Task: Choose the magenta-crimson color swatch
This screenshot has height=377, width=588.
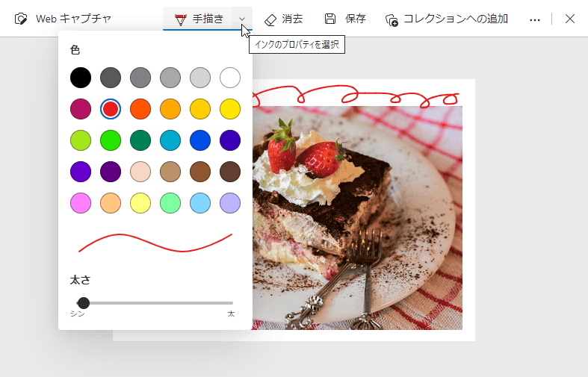Action: coord(81,109)
